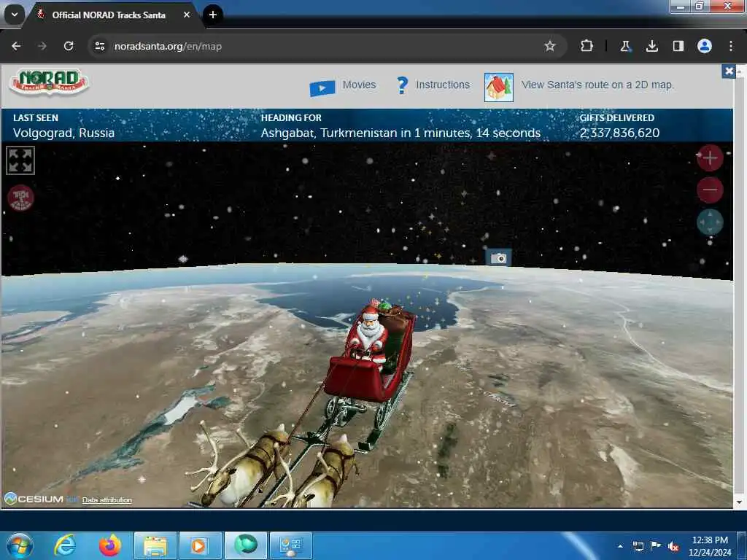Viewport: 747px width, 560px height.
Task: Click the network status tray icon
Action: pos(638,547)
